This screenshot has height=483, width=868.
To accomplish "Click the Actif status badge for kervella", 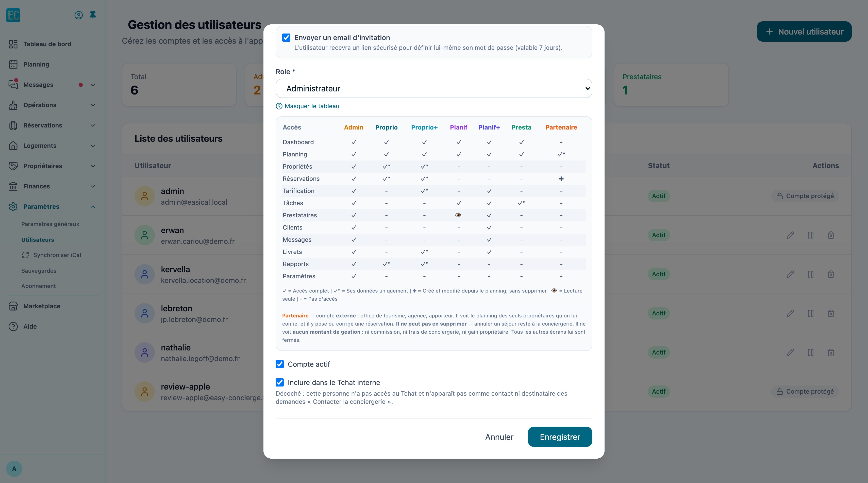I will pyautogui.click(x=658, y=274).
